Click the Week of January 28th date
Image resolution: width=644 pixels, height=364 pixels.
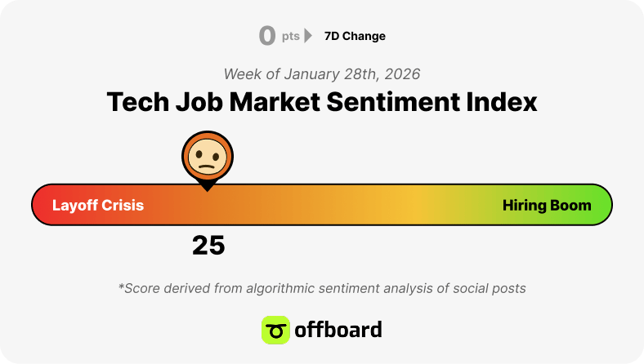321,74
